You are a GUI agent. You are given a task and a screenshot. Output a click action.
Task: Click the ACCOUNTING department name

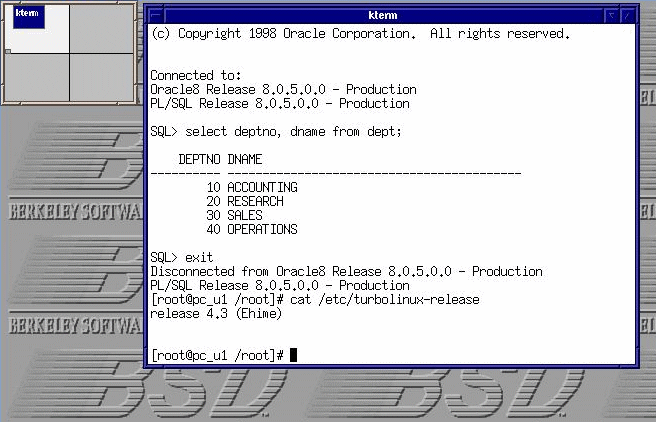(262, 187)
